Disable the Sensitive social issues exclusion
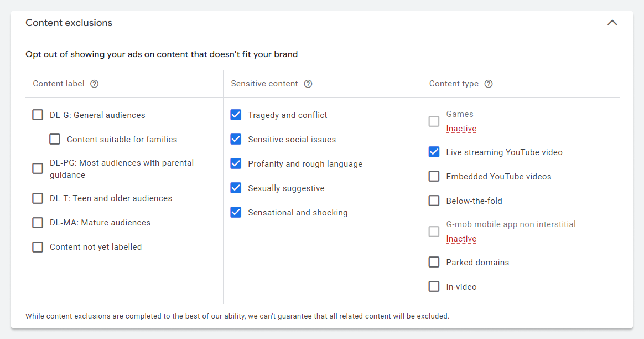Image resolution: width=644 pixels, height=339 pixels. click(235, 139)
